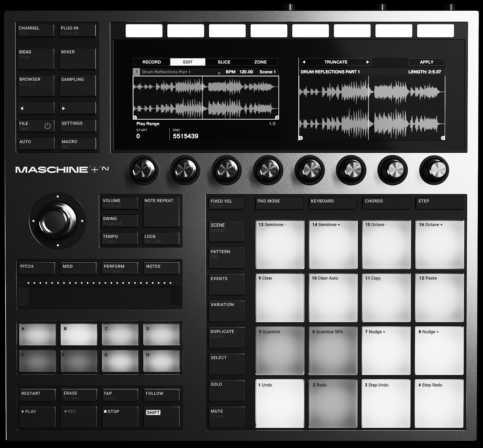Click the STOP transport button

click(x=120, y=417)
